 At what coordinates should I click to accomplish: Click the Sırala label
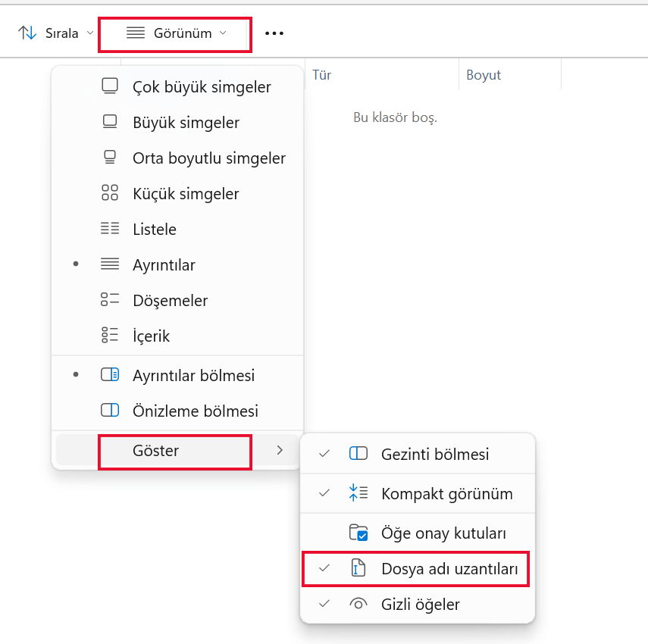(61, 33)
